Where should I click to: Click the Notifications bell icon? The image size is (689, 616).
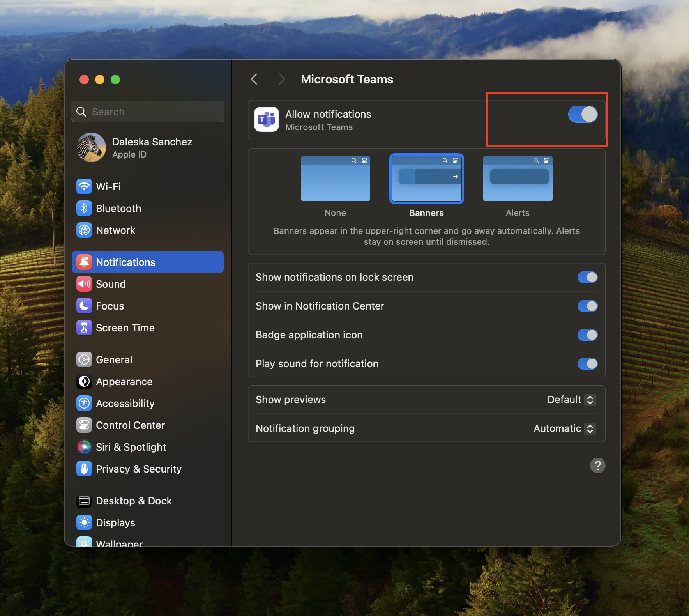pos(84,262)
